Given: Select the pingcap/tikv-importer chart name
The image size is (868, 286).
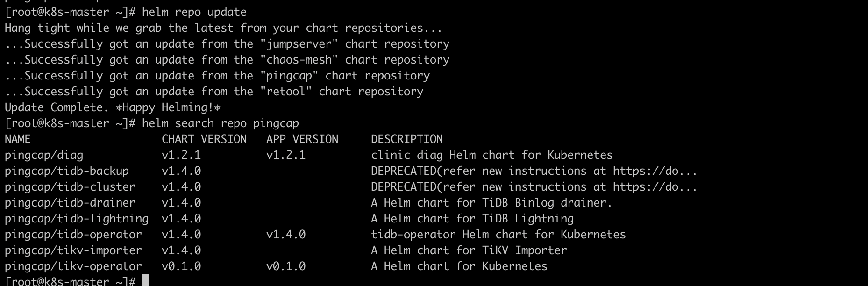Looking at the screenshot, I should click(73, 250).
